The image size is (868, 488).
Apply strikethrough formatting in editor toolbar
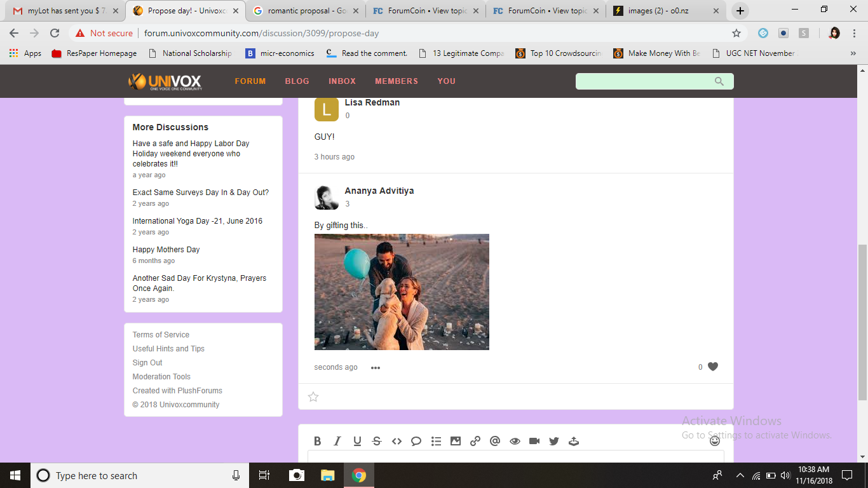pyautogui.click(x=377, y=441)
